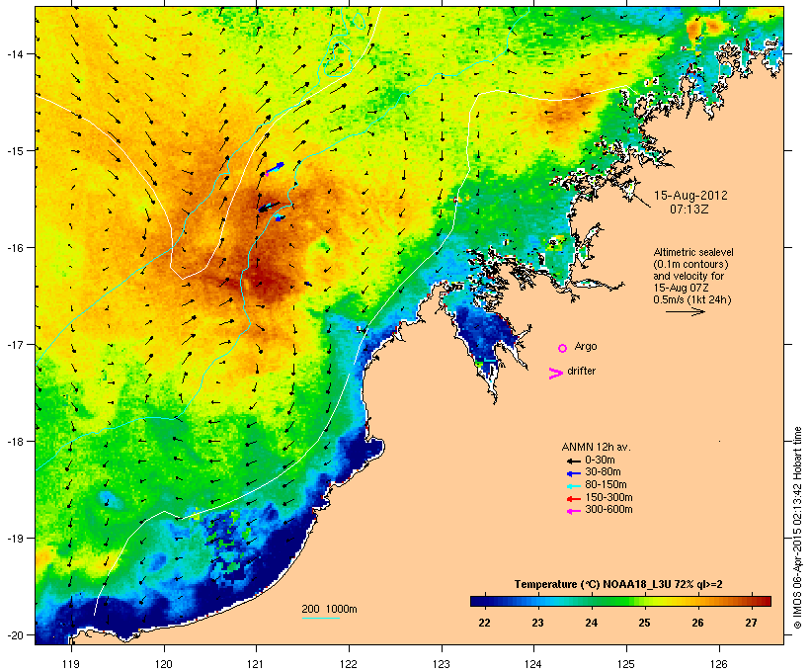The width and height of the screenshot is (810, 672).
Task: Click the cyan 200 1000m isobath sample line
Action: (x=321, y=618)
